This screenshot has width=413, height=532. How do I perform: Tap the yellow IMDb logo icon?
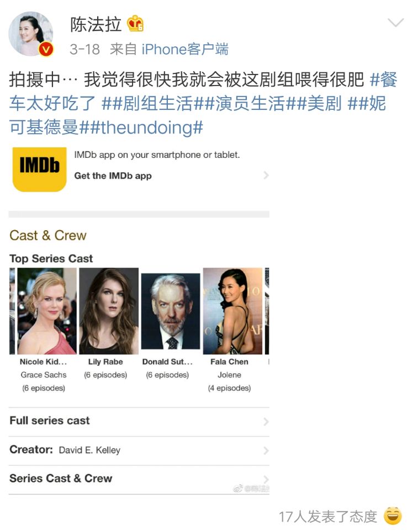click(39, 169)
